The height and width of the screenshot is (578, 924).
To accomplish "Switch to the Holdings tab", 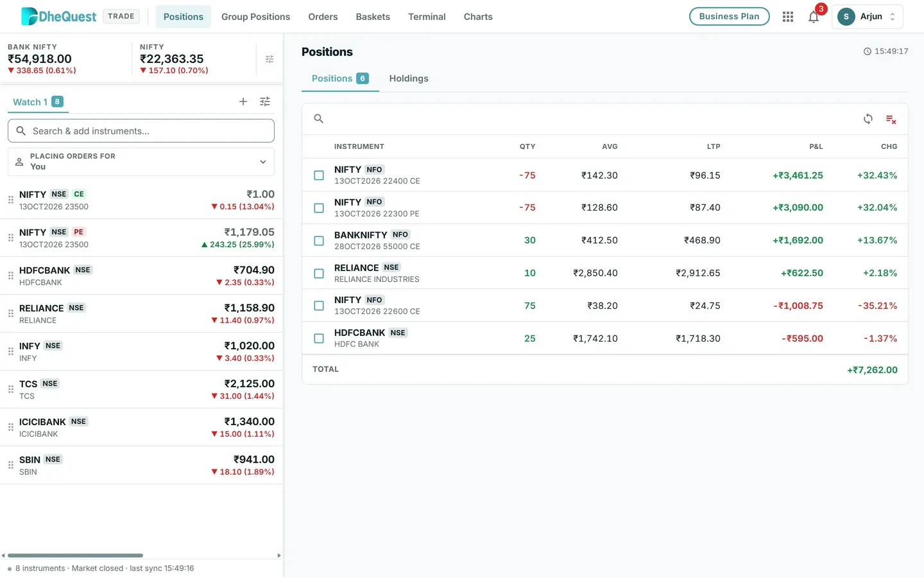I will [409, 78].
